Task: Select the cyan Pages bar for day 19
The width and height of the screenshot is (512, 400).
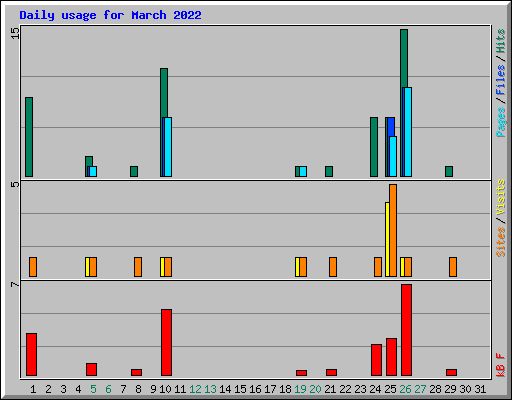Action: pyautogui.click(x=303, y=171)
